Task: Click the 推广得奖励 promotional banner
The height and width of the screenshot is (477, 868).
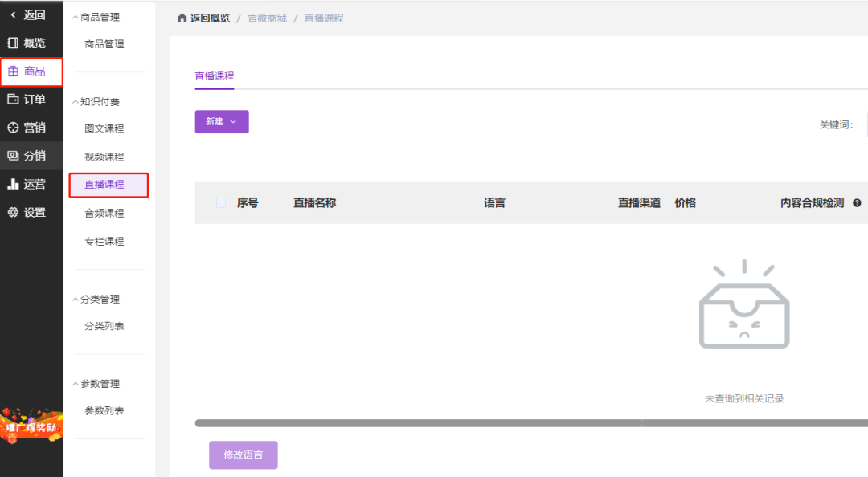Action: coord(31,426)
